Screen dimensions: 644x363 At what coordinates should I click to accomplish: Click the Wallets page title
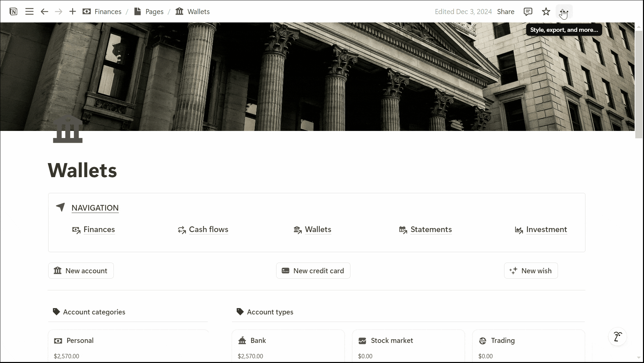pyautogui.click(x=82, y=170)
